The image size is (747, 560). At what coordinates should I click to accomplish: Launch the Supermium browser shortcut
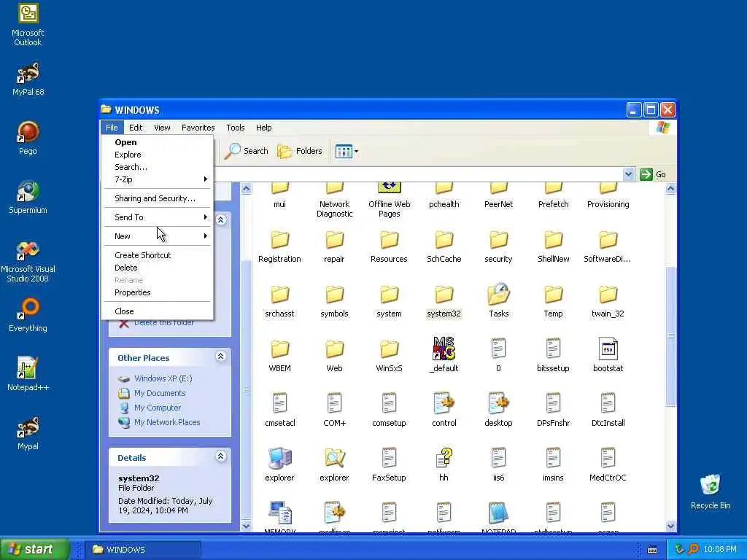[x=28, y=198]
